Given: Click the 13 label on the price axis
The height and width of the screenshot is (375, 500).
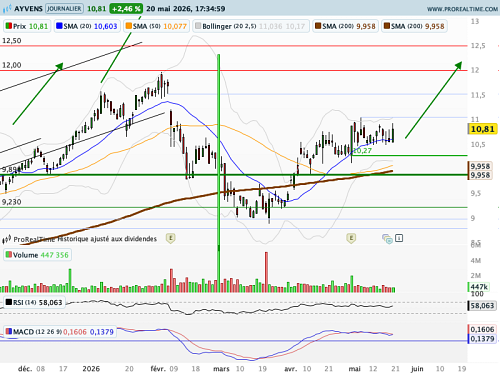Looking at the screenshot, I should pyautogui.click(x=475, y=21).
